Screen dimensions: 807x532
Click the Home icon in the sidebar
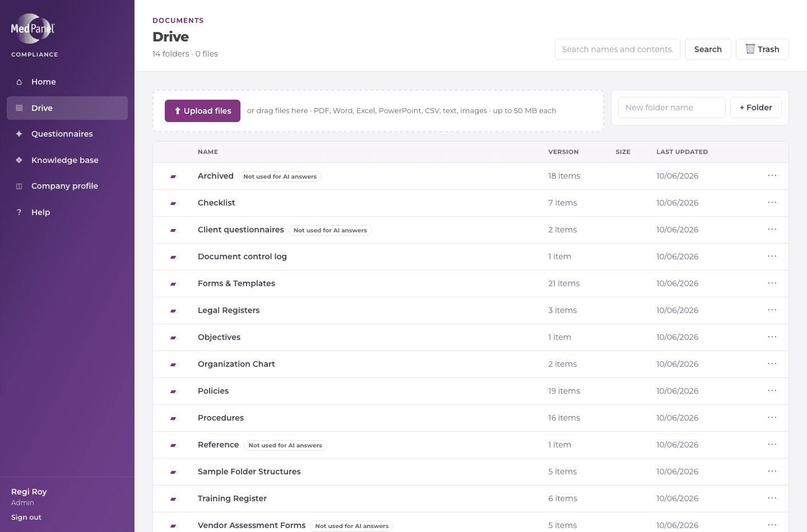(x=19, y=82)
